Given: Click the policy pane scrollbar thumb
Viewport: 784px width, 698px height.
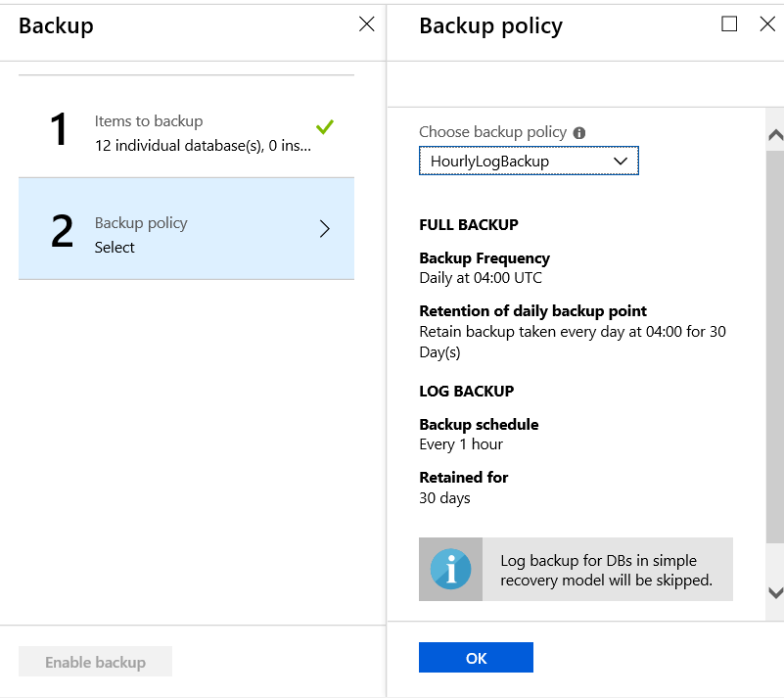Looking at the screenshot, I should pos(774,345).
